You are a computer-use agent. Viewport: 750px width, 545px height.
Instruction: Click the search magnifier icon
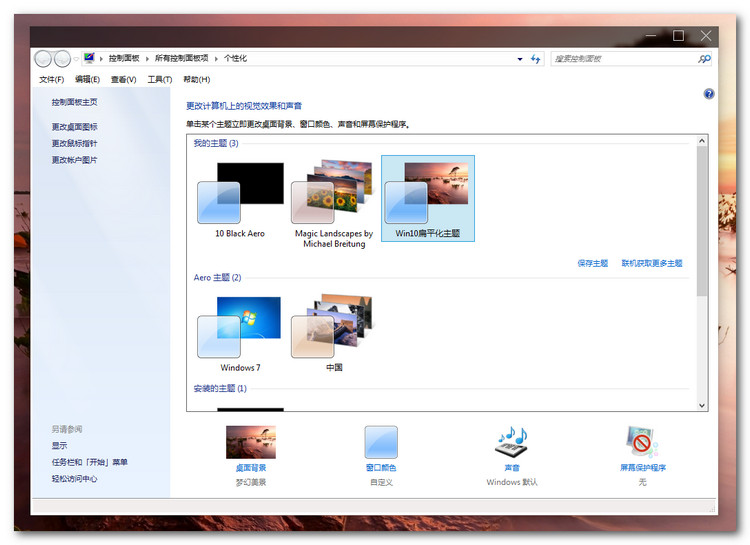(704, 59)
